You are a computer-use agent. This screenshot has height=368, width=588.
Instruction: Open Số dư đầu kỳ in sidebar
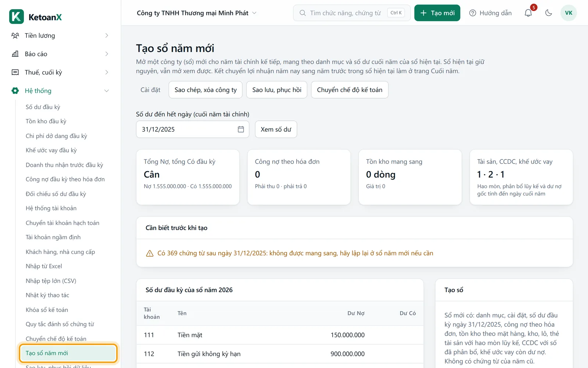pos(43,107)
